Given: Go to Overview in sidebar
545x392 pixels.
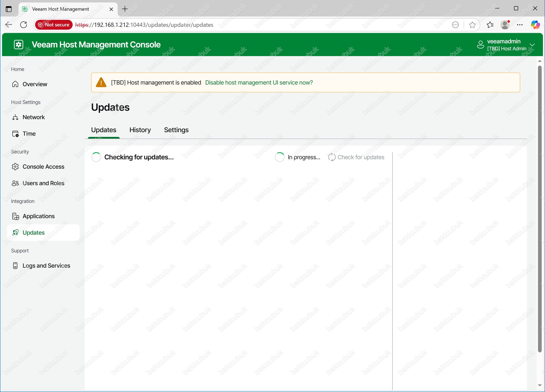Looking at the screenshot, I should click(x=43, y=84).
